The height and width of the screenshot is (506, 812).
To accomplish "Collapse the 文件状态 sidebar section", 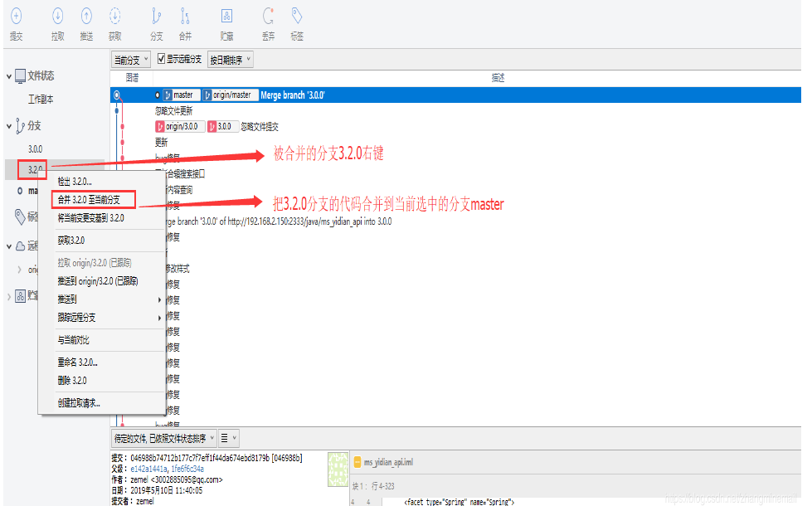I will point(9,76).
